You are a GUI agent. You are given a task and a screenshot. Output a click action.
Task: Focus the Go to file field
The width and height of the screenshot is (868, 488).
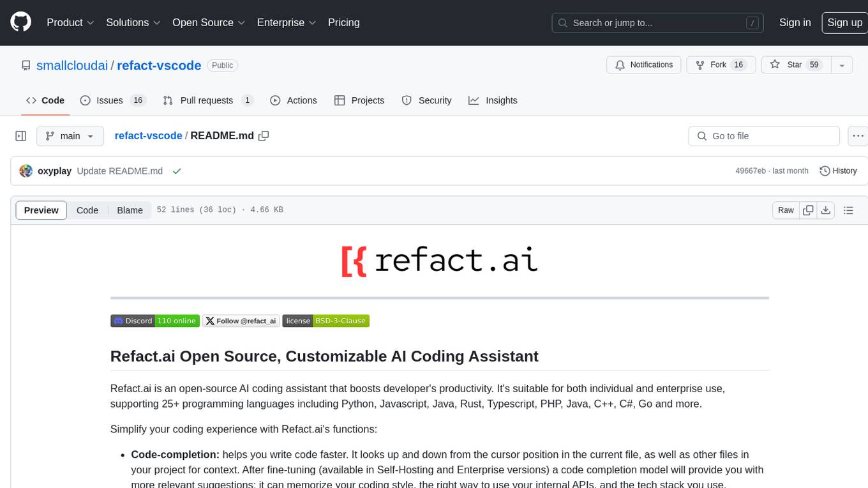point(764,136)
